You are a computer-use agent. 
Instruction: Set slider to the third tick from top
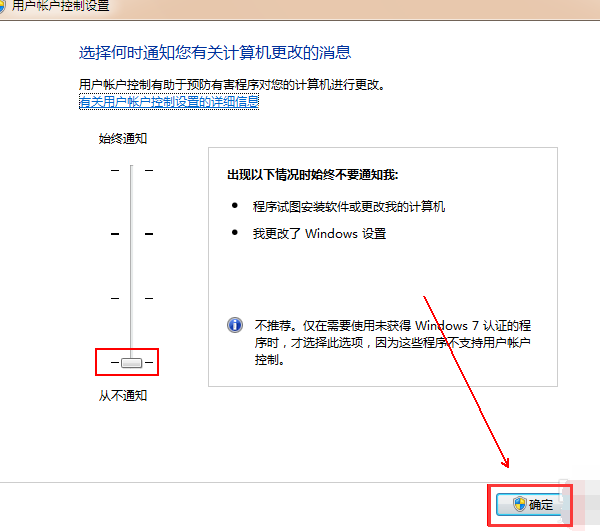132,298
